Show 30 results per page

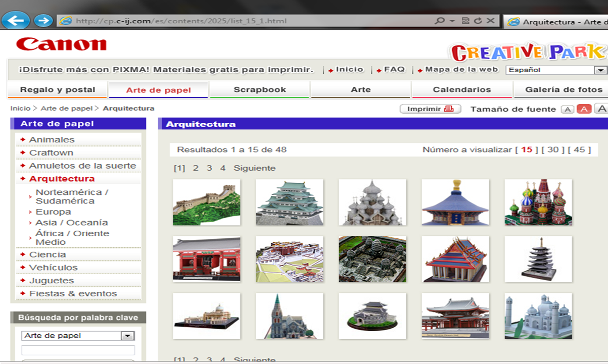[552, 149]
